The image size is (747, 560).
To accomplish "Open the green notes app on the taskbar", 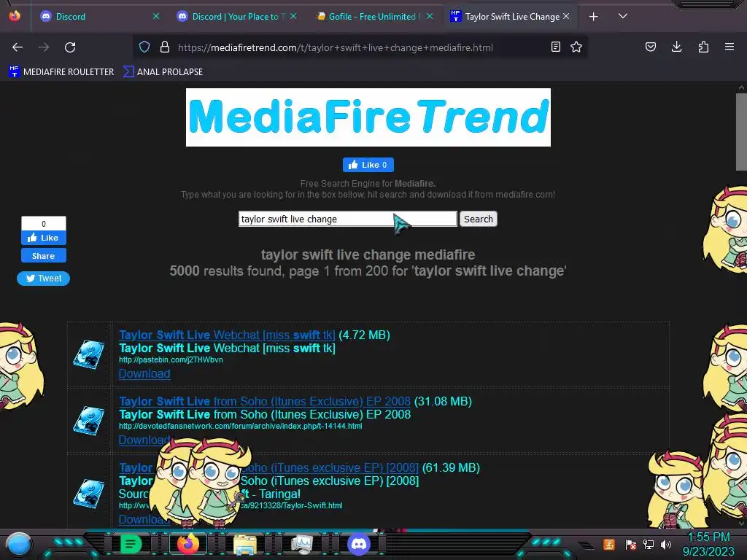I will (131, 544).
